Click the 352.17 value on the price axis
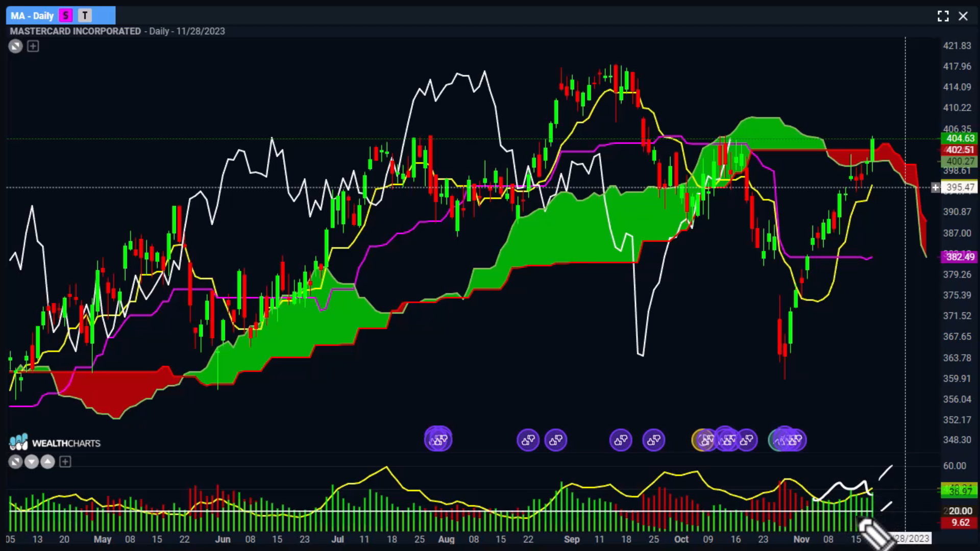Image resolution: width=980 pixels, height=551 pixels. (957, 420)
